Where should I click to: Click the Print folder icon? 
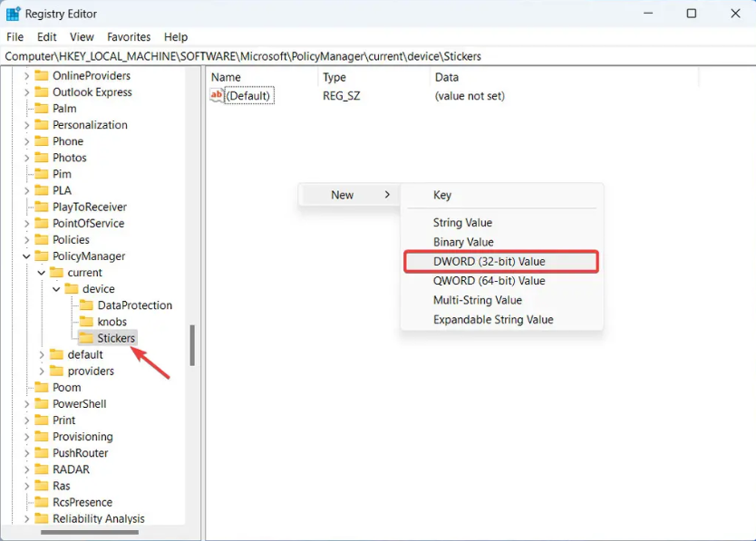click(42, 420)
